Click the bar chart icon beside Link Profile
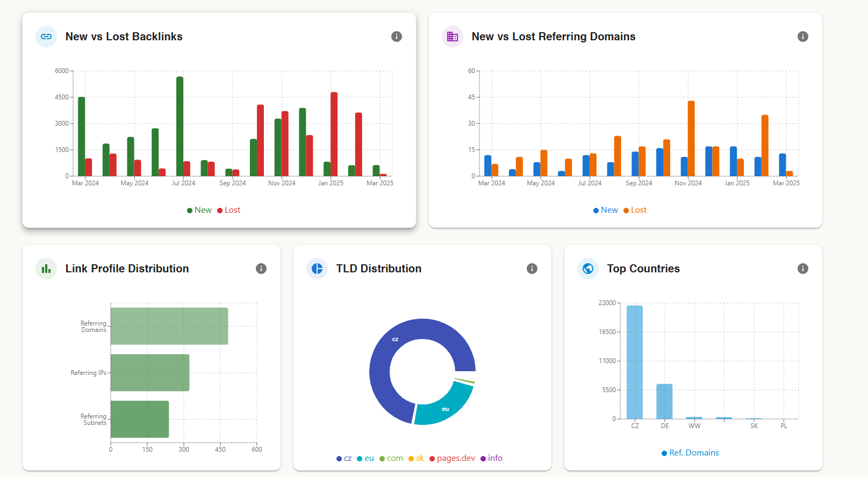The height and width of the screenshot is (477, 868). 46,269
